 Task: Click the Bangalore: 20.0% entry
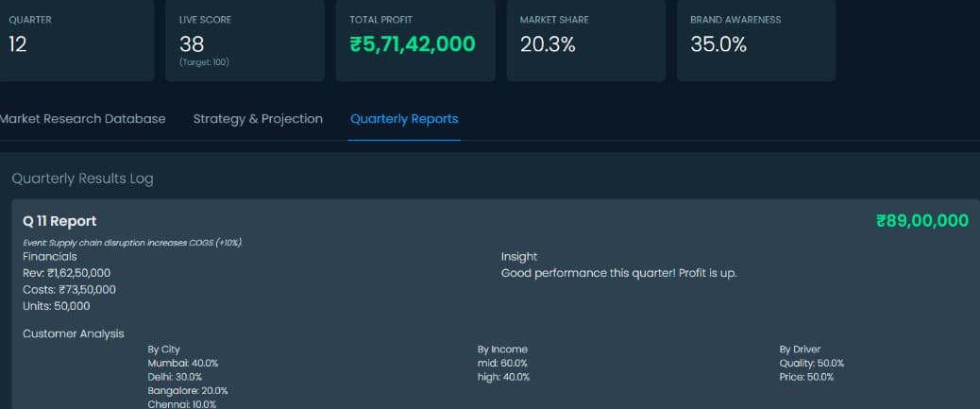[x=188, y=391]
